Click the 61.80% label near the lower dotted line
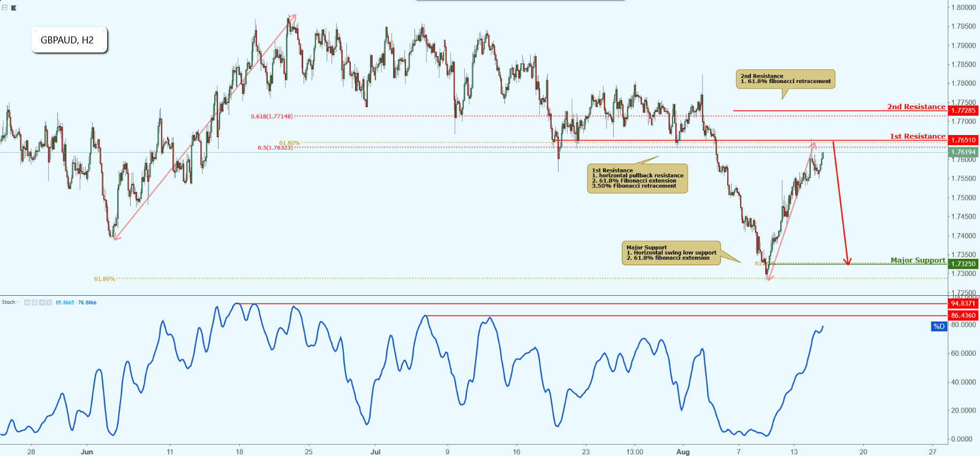 click(104, 279)
